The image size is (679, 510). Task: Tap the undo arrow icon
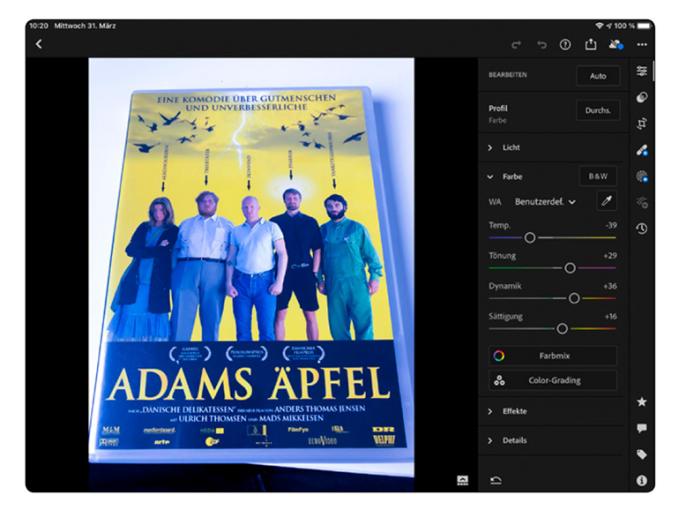click(542, 45)
